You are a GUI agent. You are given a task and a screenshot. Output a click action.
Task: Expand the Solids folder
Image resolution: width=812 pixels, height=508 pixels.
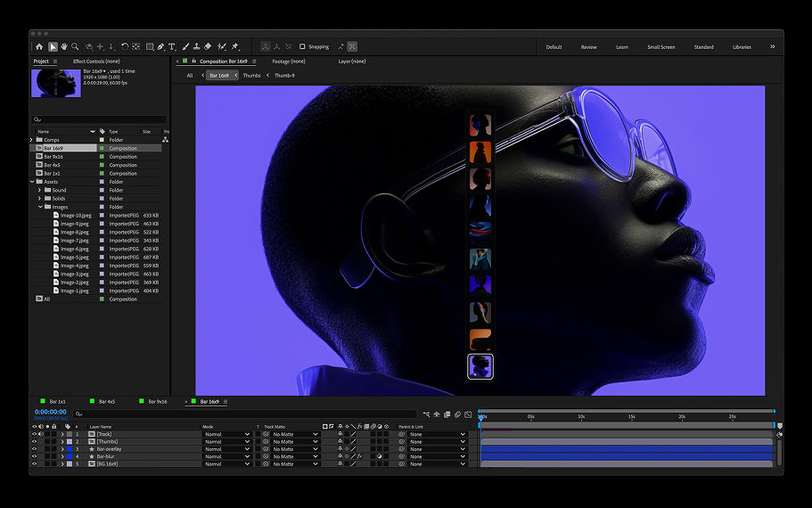(x=39, y=199)
